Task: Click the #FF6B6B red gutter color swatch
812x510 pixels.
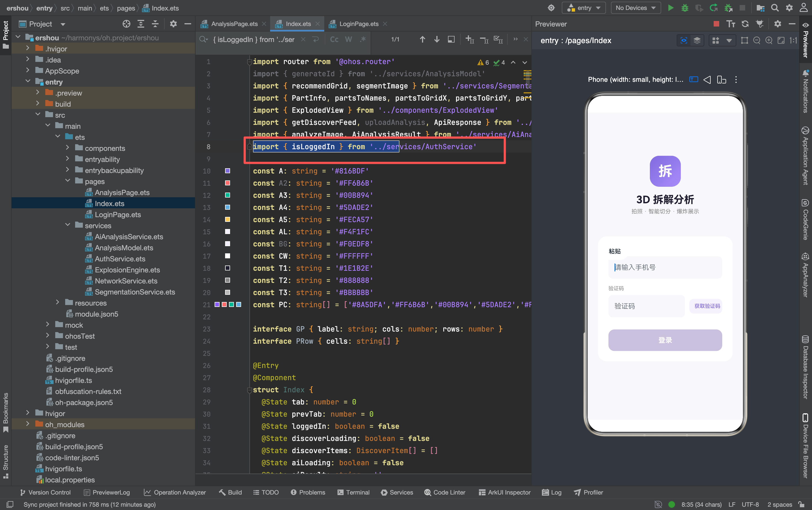Action: (x=228, y=183)
